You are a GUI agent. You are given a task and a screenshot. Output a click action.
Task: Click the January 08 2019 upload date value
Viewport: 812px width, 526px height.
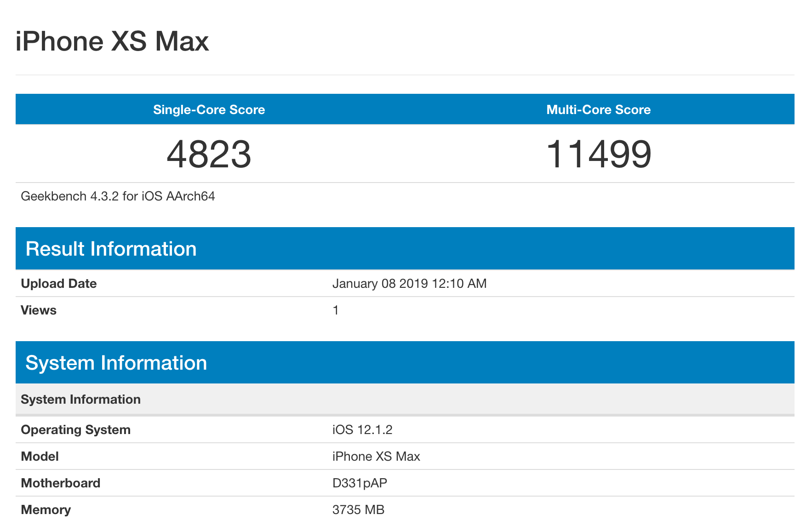point(409,284)
